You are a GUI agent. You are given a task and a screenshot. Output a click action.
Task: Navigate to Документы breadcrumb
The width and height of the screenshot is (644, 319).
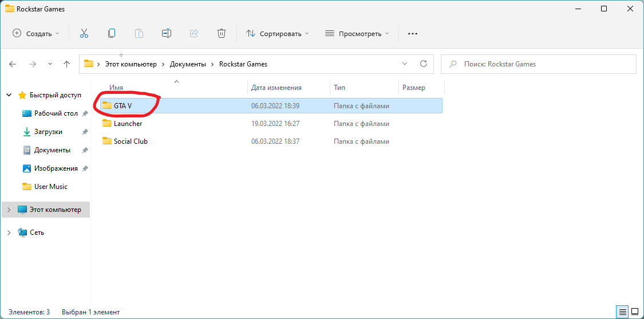click(188, 64)
